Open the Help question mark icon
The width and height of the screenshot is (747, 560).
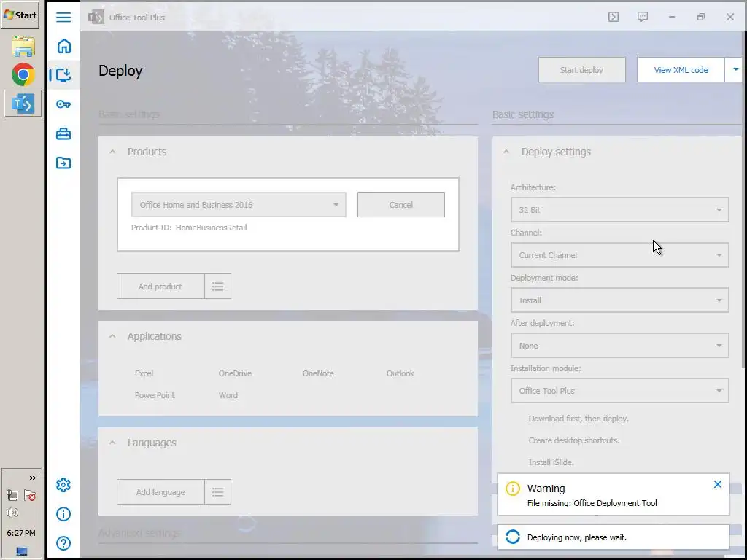[63, 543]
